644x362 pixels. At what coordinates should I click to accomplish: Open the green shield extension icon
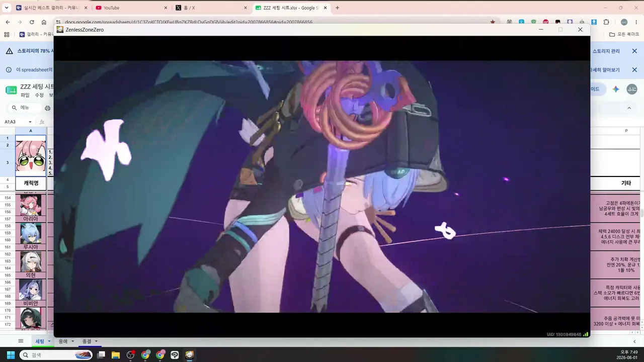[534, 22]
